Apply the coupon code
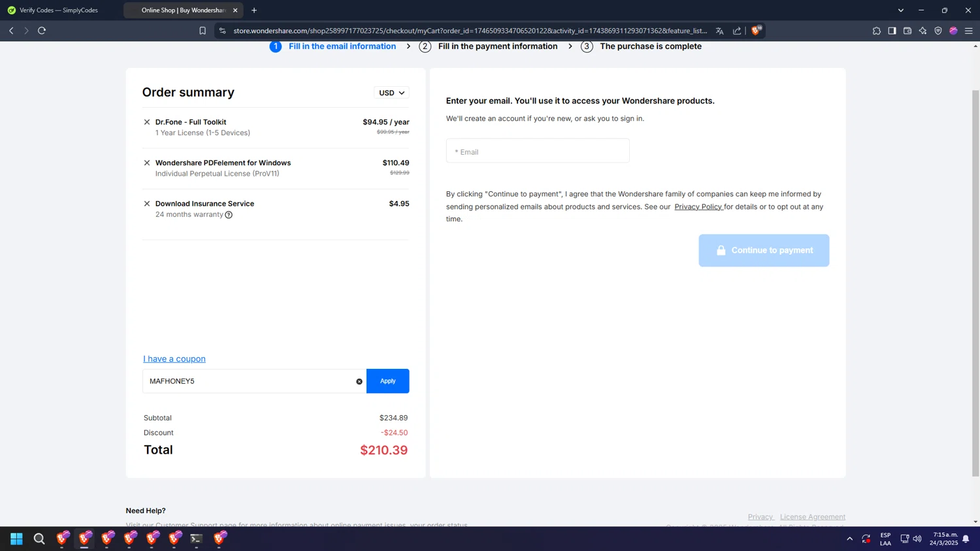Image resolution: width=980 pixels, height=551 pixels. point(388,381)
